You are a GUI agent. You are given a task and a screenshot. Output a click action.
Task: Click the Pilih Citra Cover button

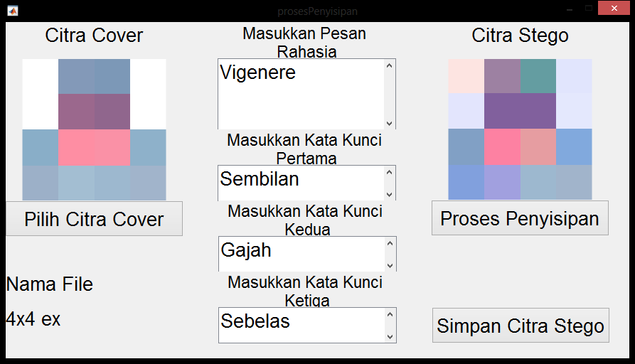pos(94,219)
